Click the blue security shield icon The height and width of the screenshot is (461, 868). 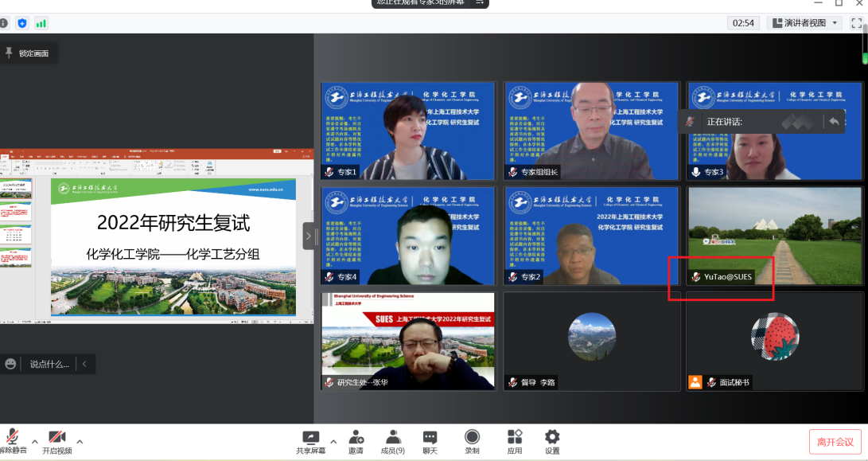pos(22,23)
